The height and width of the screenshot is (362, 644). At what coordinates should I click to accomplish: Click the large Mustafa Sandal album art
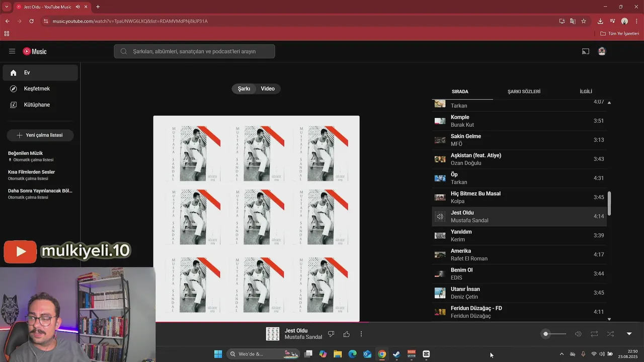pyautogui.click(x=257, y=219)
